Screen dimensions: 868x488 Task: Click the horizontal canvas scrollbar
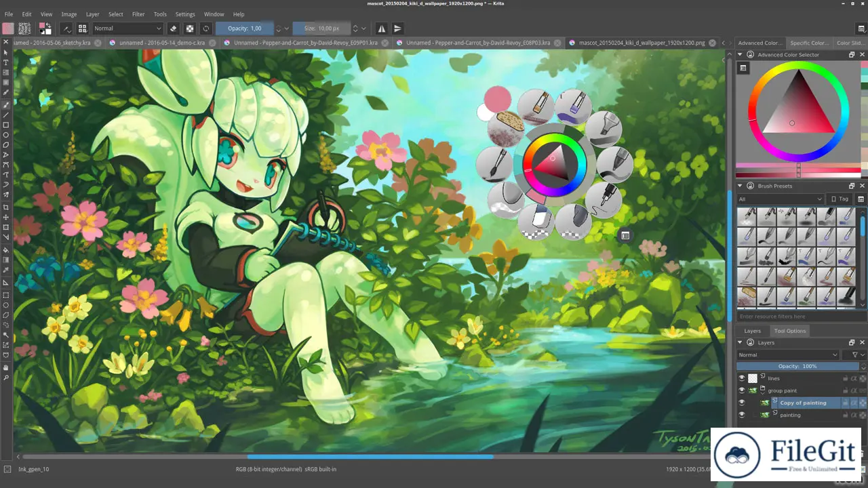pos(370,457)
